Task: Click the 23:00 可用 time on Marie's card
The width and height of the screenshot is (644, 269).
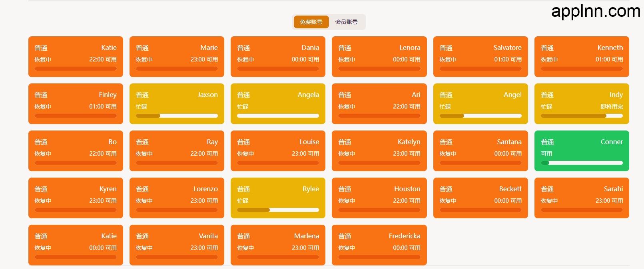Action: click(204, 59)
